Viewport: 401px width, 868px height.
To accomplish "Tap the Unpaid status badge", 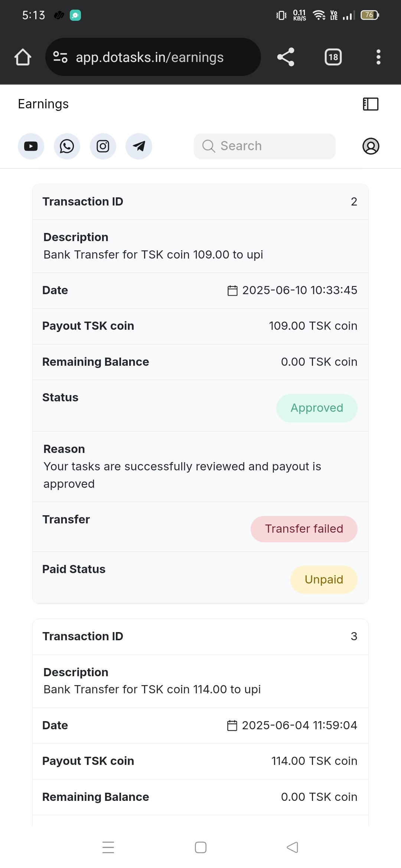I will (x=324, y=580).
